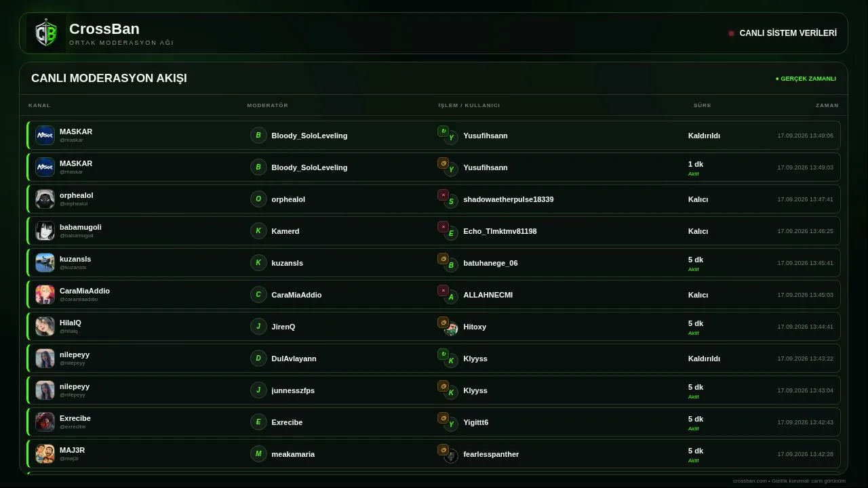Click the CrossBan shield logo
Viewport: 868px width, 488px height.
tap(46, 33)
